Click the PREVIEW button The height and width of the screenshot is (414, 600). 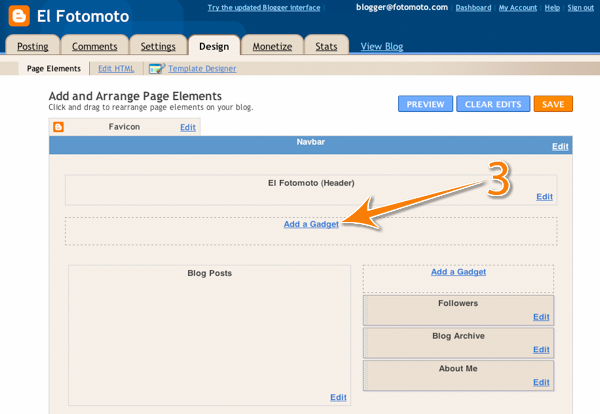pyautogui.click(x=426, y=104)
